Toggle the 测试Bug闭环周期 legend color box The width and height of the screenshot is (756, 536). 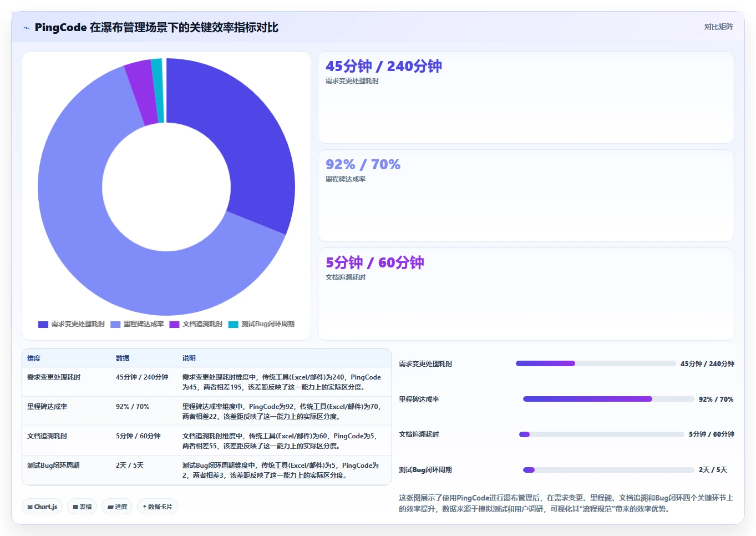234,325
